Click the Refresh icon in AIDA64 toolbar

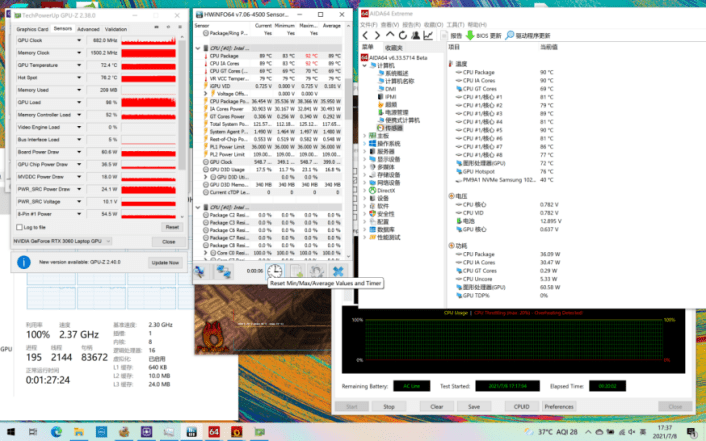[403, 35]
